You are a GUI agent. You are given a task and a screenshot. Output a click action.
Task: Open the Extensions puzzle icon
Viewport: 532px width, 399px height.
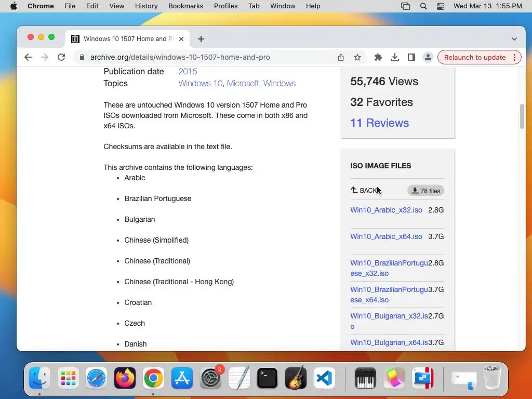pyautogui.click(x=378, y=57)
